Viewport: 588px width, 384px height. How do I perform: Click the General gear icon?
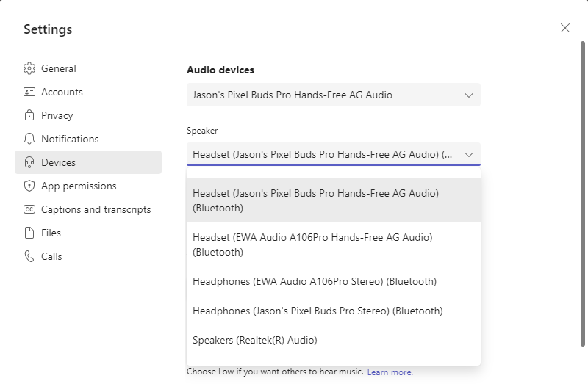click(29, 68)
